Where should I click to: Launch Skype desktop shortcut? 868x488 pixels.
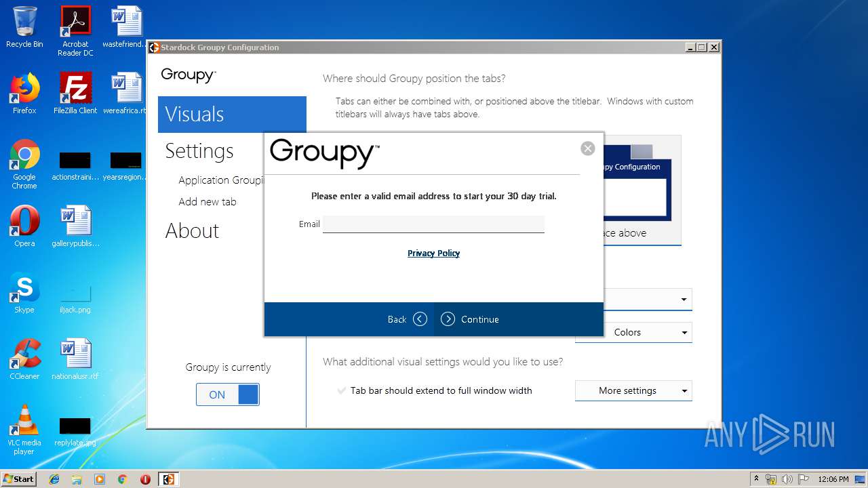click(x=24, y=293)
